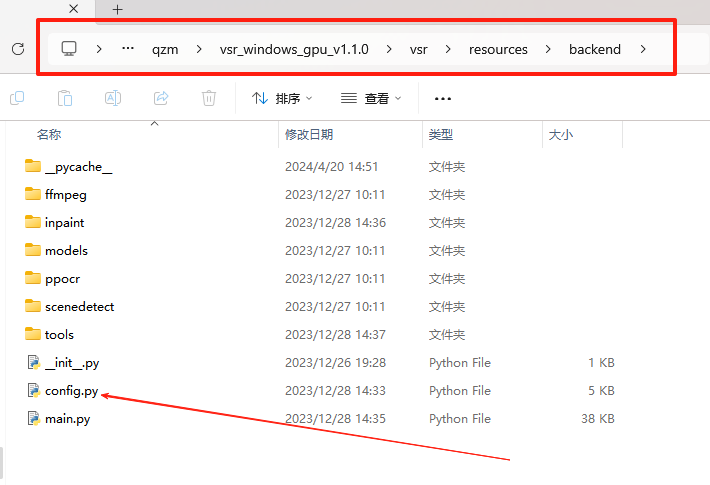This screenshot has height=485, width=710.
Task: Click the paste toolbar icon
Action: tap(65, 98)
